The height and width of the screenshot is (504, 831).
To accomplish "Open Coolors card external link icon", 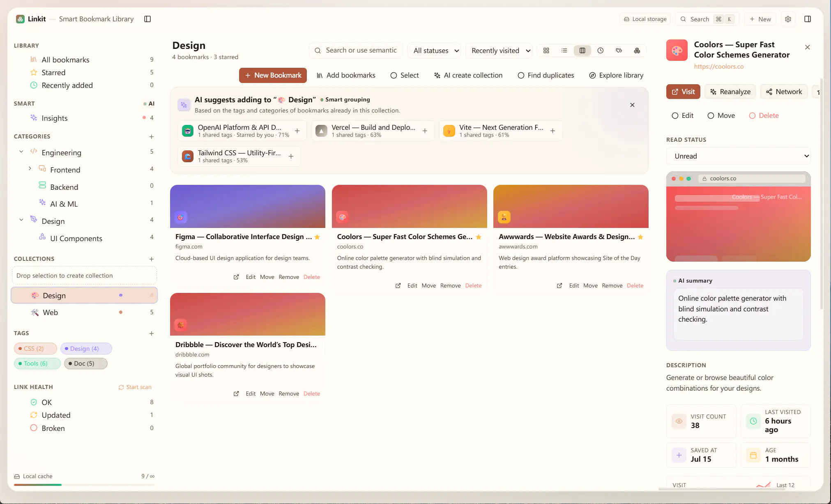I will tap(398, 285).
